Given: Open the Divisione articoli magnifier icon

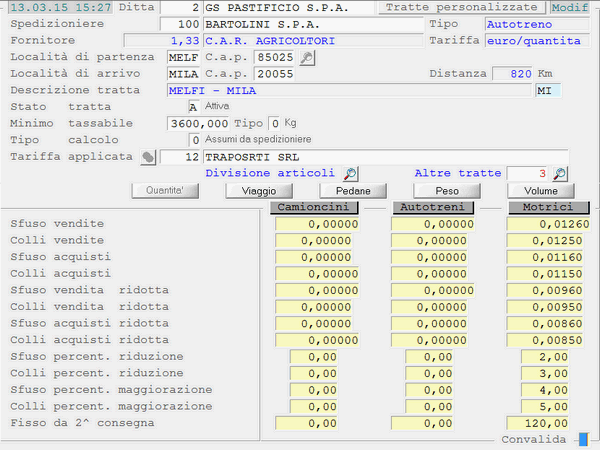Looking at the screenshot, I should [x=350, y=174].
